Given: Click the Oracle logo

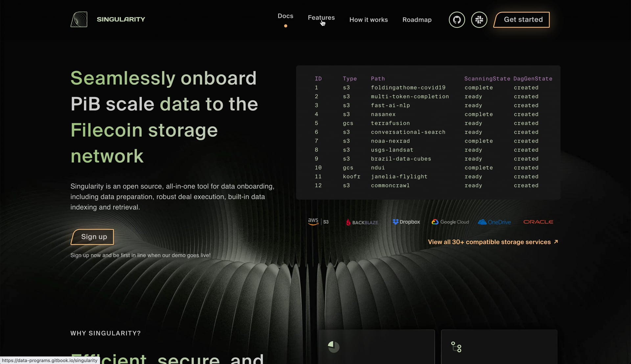Looking at the screenshot, I should click(538, 222).
